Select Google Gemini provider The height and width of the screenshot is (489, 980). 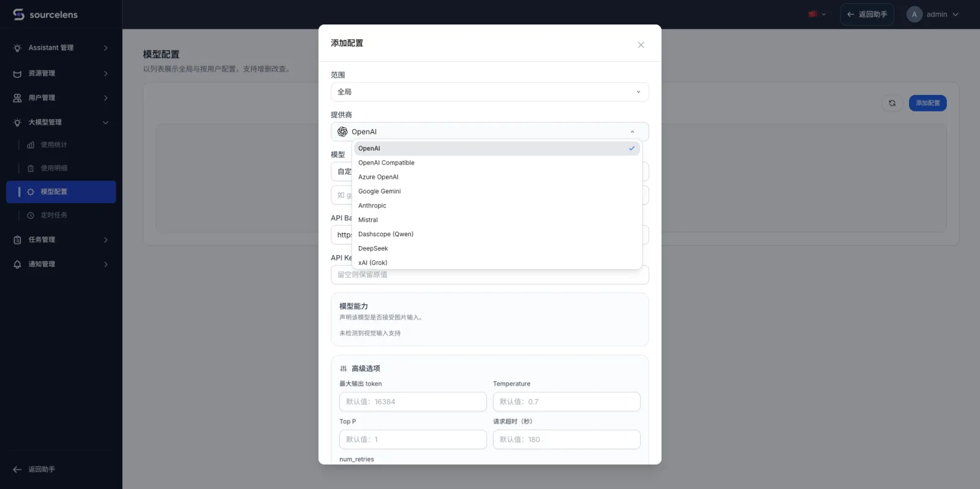[497, 191]
